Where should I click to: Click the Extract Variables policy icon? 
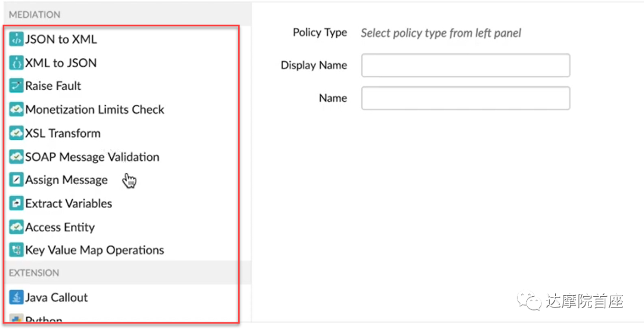coord(16,204)
